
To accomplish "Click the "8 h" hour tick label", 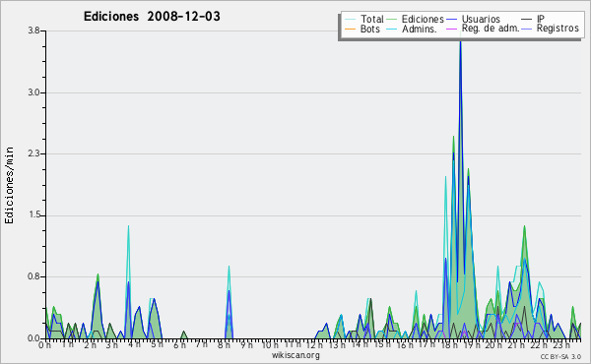I will coord(224,345).
